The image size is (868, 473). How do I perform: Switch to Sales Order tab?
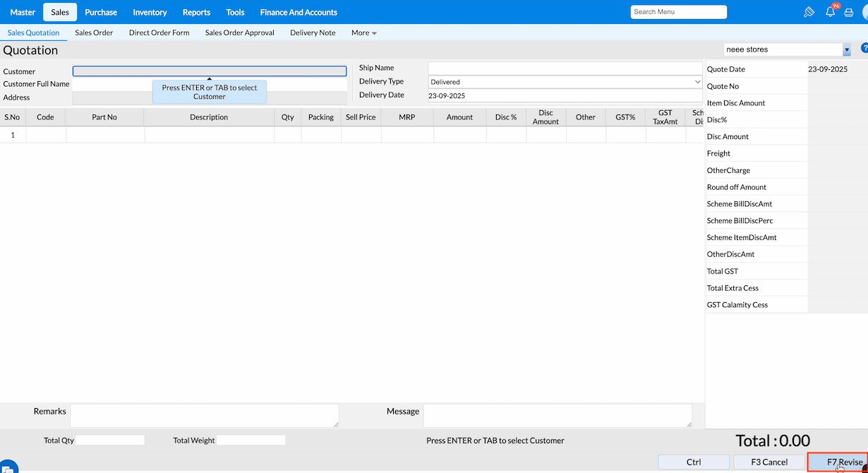pos(94,32)
